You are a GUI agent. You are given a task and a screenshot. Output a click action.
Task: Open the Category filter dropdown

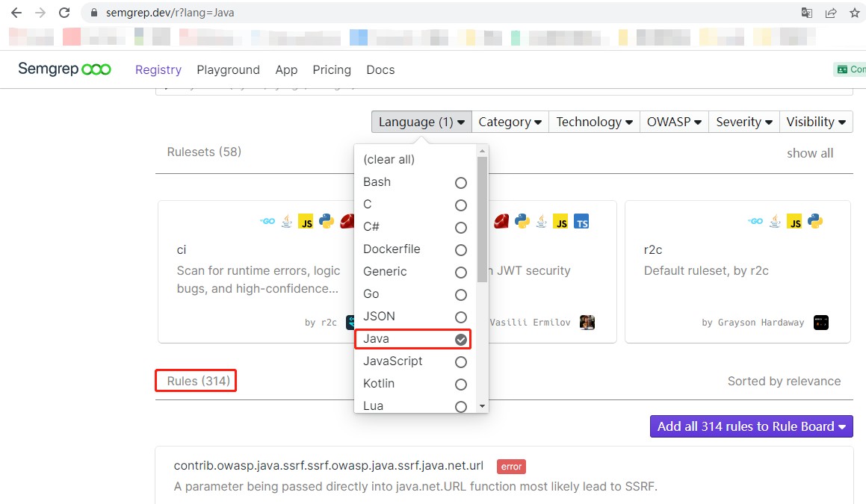click(x=510, y=122)
